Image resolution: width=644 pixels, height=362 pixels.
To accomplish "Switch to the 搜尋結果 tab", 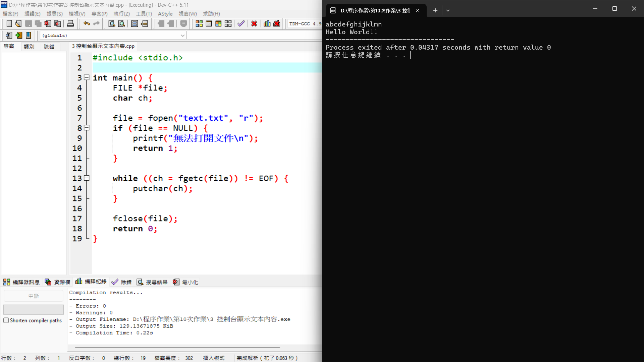I will [x=152, y=282].
